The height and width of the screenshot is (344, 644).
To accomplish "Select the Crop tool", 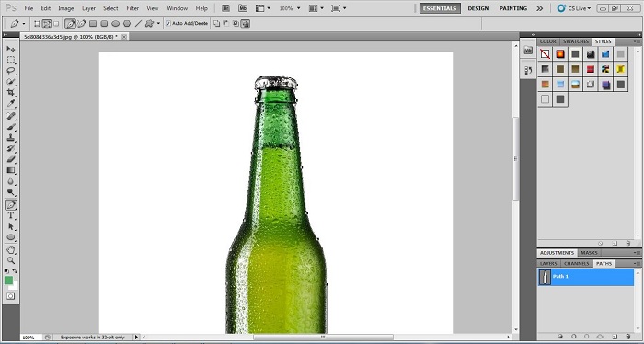I will 11,93.
